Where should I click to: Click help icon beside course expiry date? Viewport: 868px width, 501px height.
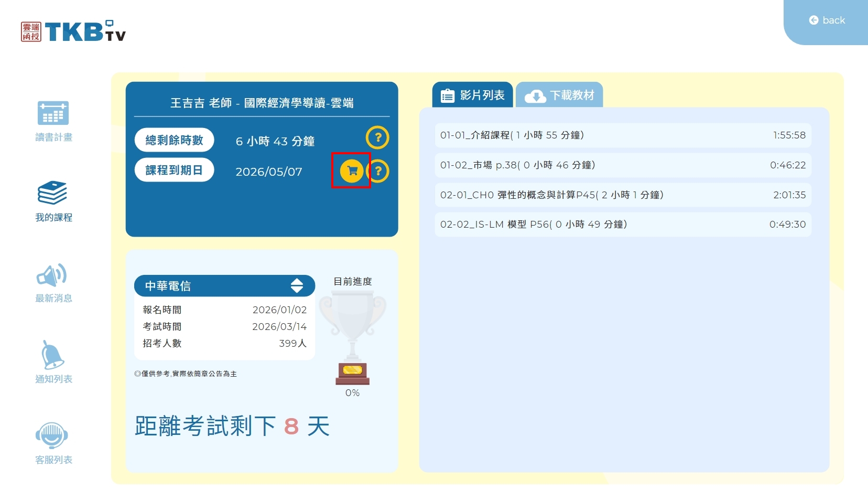[378, 171]
